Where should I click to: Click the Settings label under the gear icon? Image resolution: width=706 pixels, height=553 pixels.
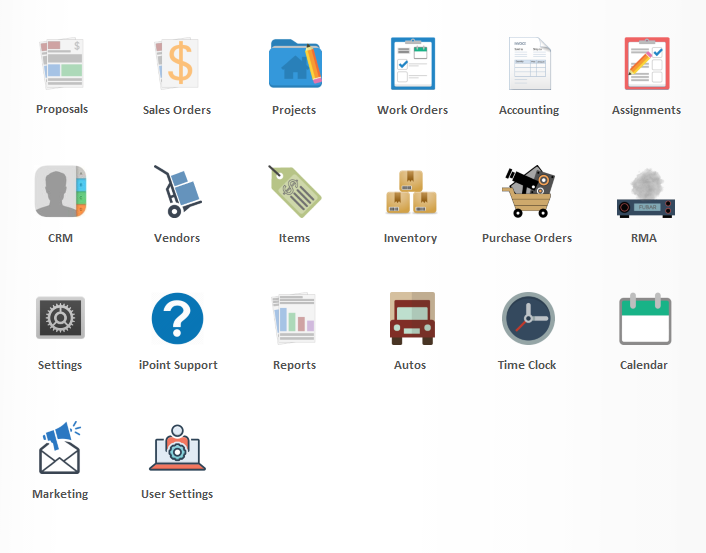click(60, 365)
